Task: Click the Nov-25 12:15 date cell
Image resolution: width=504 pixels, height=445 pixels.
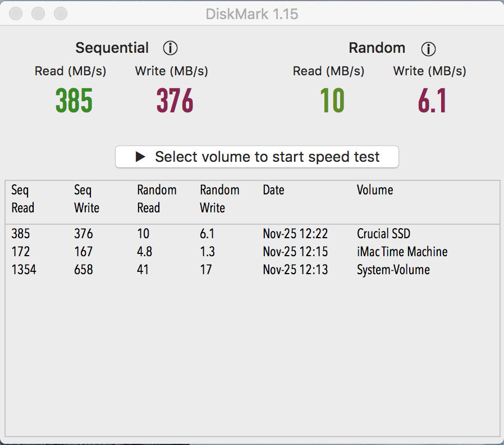Action: (x=295, y=252)
